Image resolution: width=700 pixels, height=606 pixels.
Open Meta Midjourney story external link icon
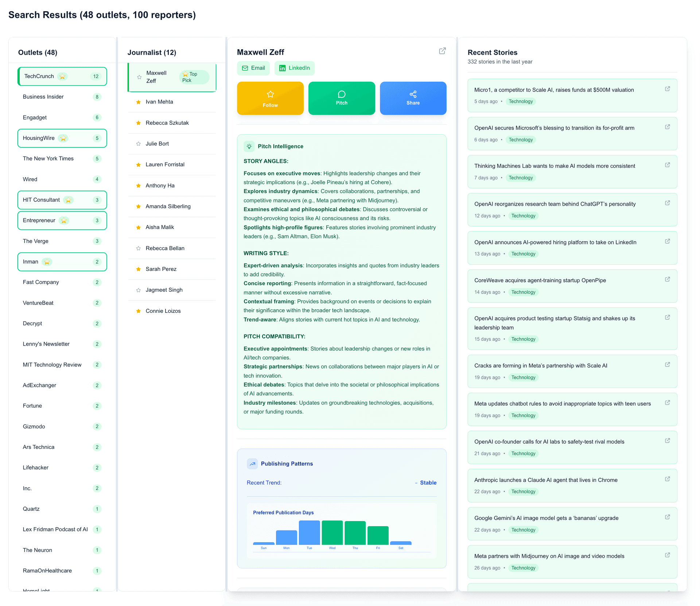point(667,555)
